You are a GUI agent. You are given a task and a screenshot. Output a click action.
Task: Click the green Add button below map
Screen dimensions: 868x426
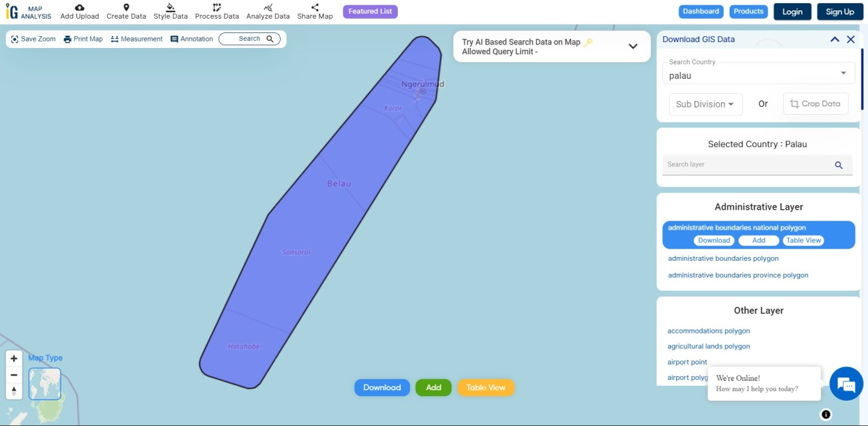pyautogui.click(x=433, y=388)
